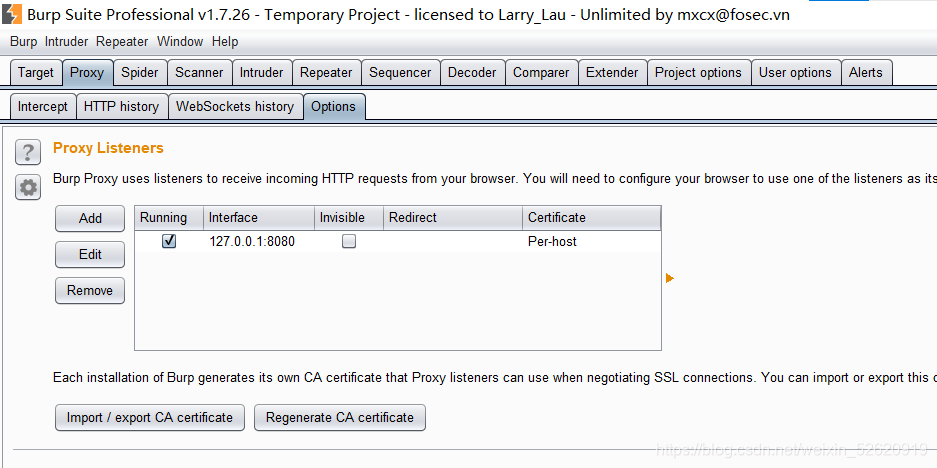Click Regenerate CA certificate button

click(340, 417)
